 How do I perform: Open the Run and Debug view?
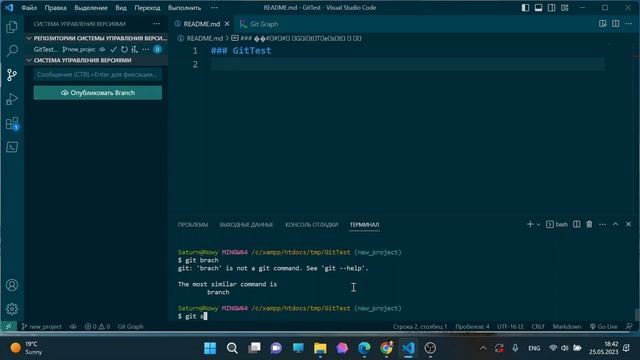coord(12,99)
